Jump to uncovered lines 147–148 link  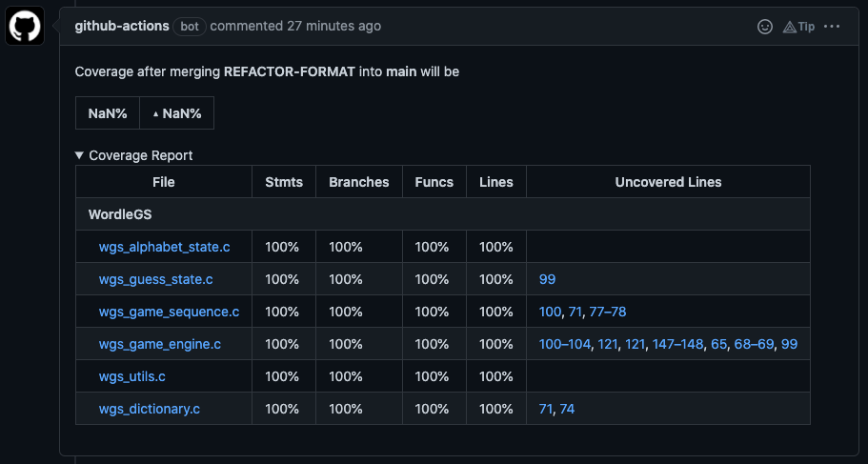[677, 344]
